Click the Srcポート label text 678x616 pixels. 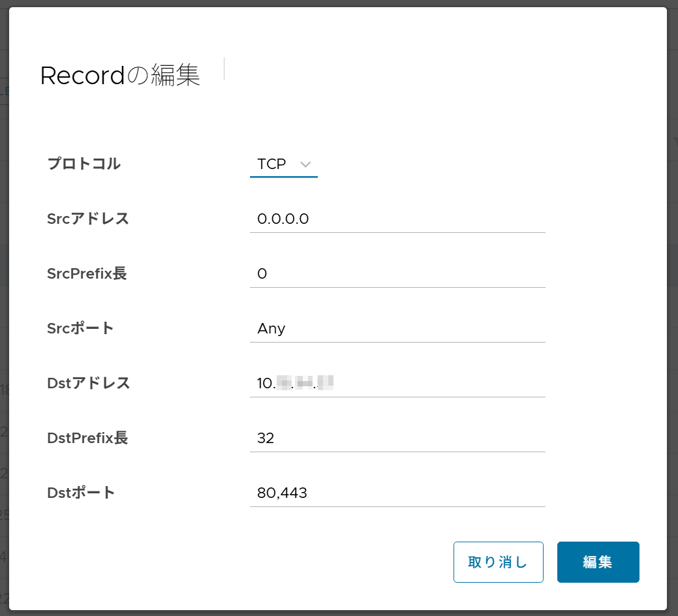(80, 328)
